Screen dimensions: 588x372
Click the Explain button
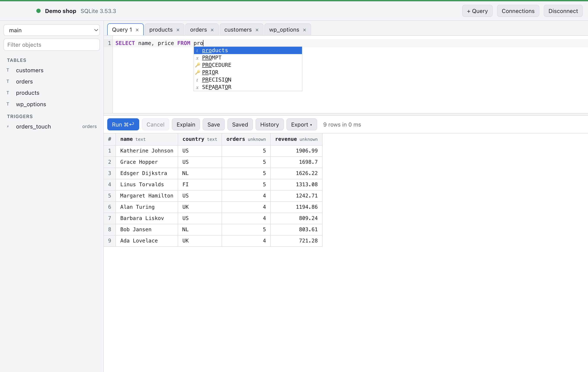tap(186, 125)
